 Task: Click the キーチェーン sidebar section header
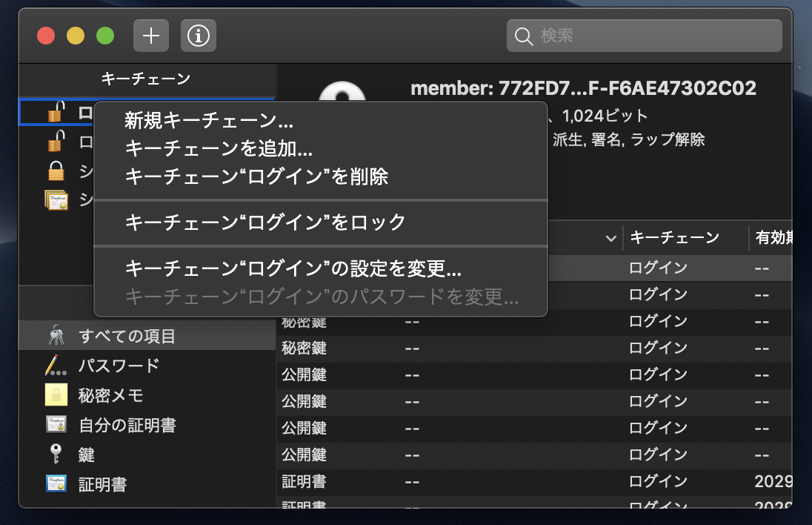tap(146, 79)
